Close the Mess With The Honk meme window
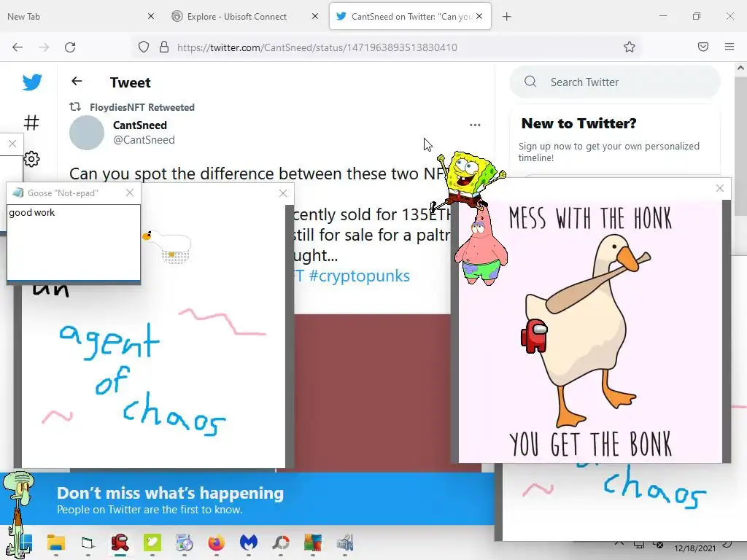 tap(720, 188)
